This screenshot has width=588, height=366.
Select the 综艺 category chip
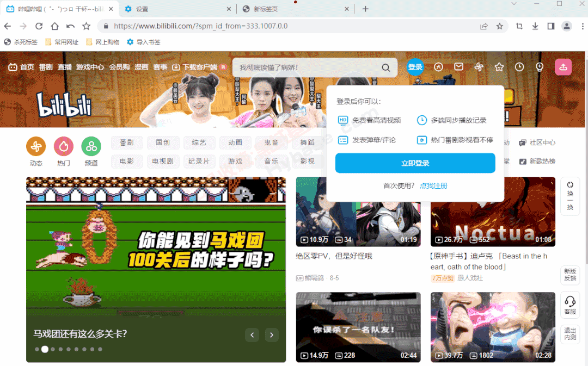tap(199, 142)
